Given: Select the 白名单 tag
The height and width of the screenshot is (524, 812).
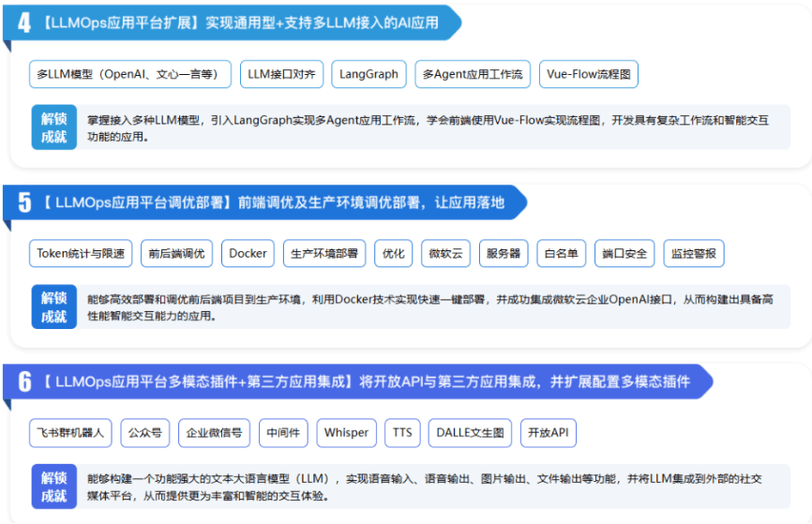Looking at the screenshot, I should click(562, 253).
